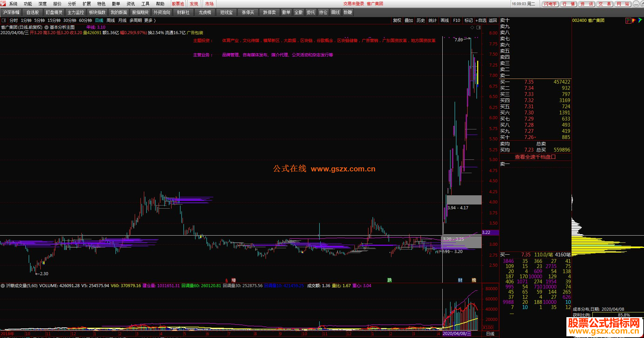
Task: Open the 功能 menu
Action: pyautogui.click(x=28, y=4)
